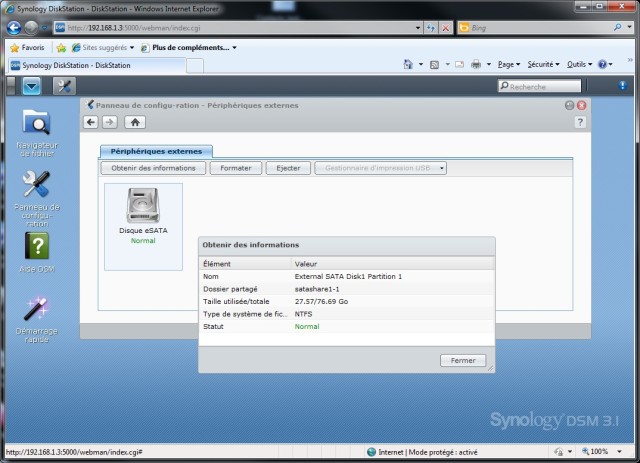Select the Périphériques externes tab
This screenshot has width=640, height=463.
[156, 151]
